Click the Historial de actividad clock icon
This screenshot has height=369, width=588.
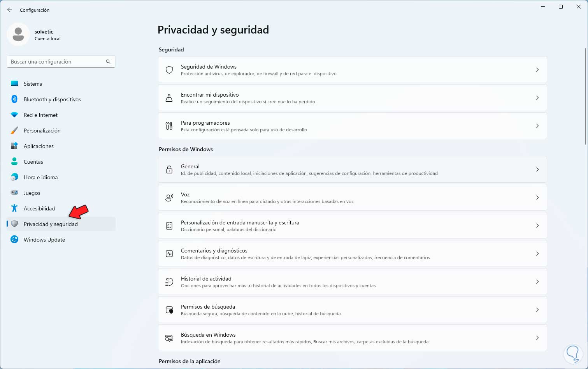[x=169, y=282]
